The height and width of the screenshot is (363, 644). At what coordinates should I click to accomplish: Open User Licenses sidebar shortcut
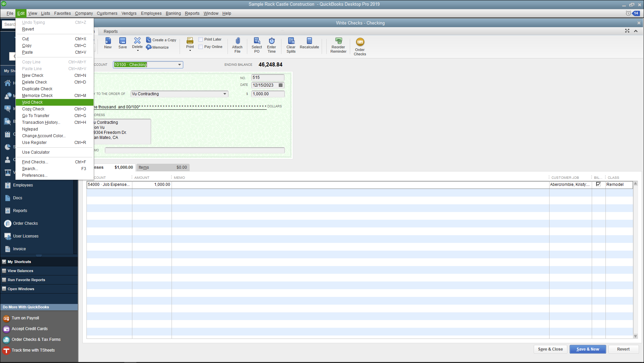pyautogui.click(x=25, y=236)
